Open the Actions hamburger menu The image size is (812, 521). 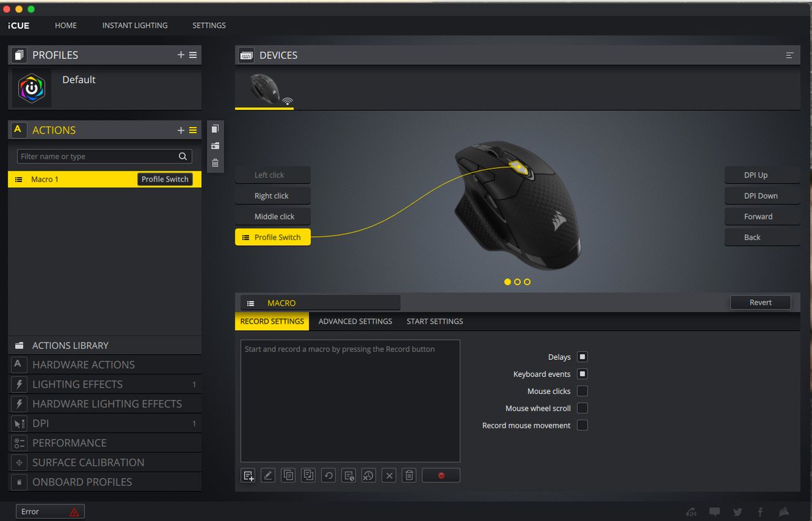pos(193,130)
